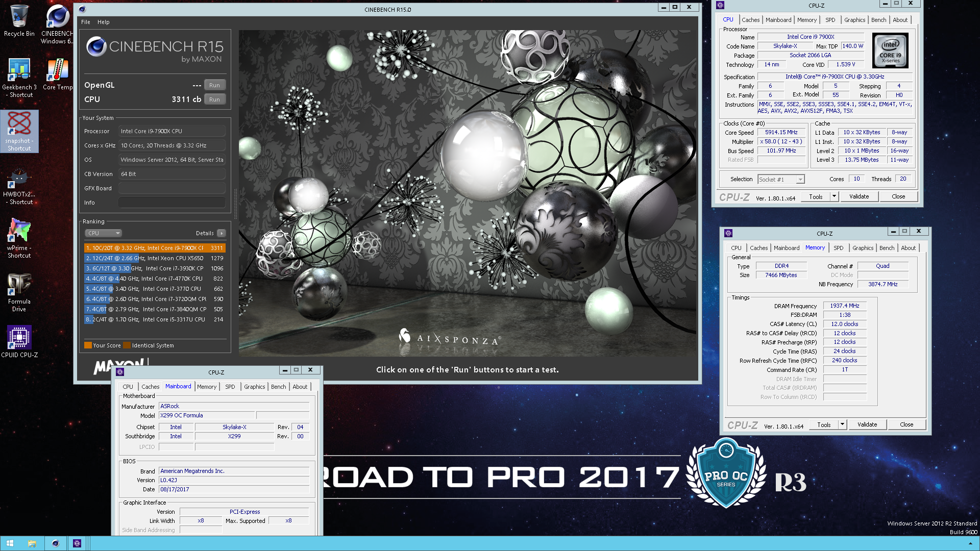Select ranking row Intel Xeon CPU X5650
This screenshot has width=980, height=551.
point(155,258)
